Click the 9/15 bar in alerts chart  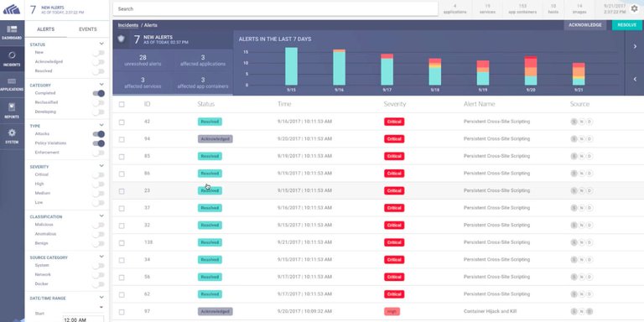291,66
